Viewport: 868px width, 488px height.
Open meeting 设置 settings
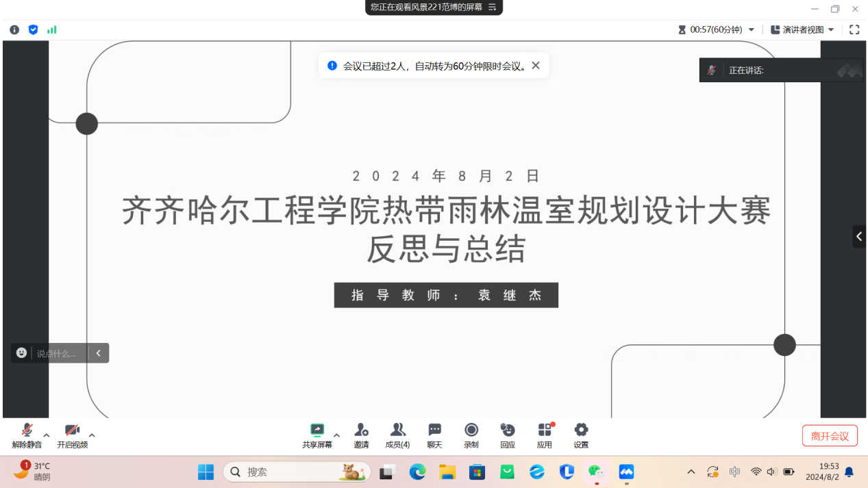coord(581,435)
